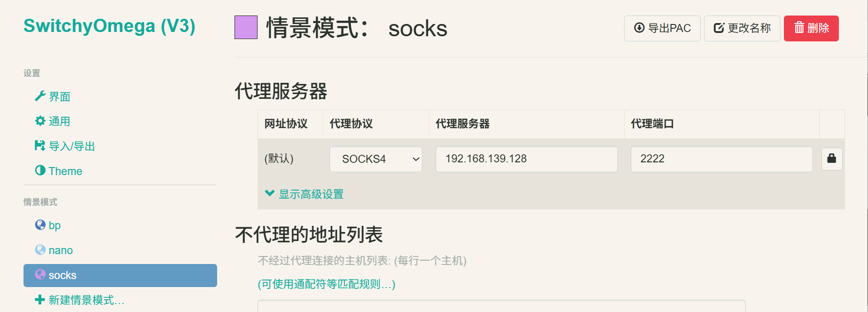Click the globe icon of nano profile
The image size is (868, 312).
click(40, 250)
